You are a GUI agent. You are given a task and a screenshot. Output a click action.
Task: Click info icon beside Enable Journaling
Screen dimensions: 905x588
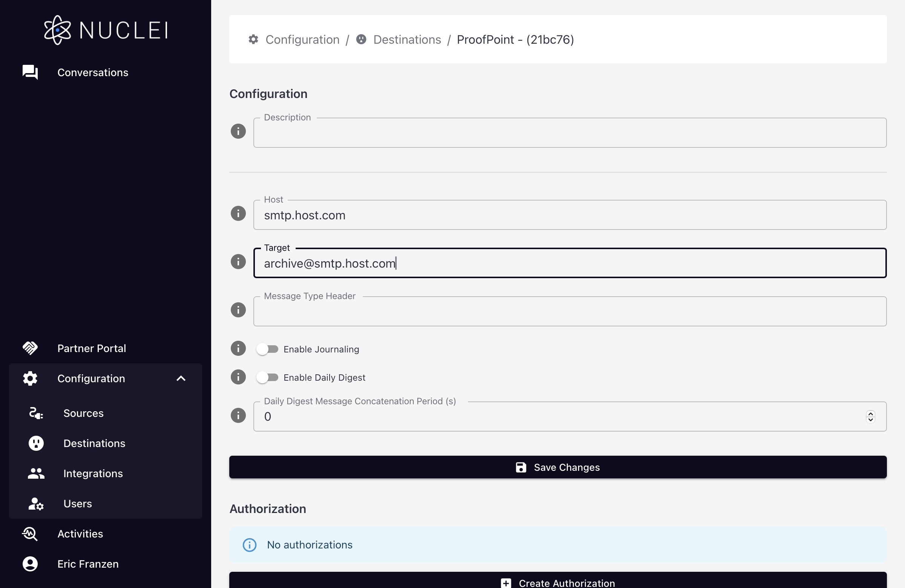pos(238,349)
